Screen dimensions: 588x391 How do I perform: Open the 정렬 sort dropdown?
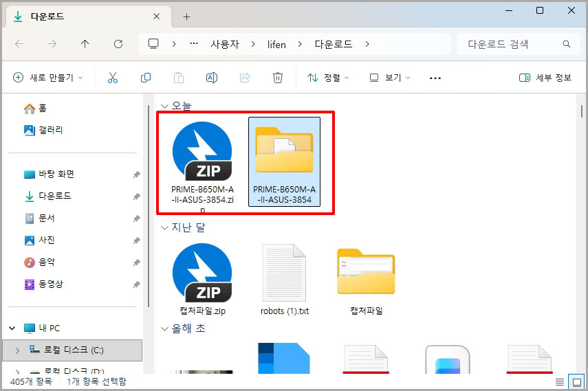(328, 78)
